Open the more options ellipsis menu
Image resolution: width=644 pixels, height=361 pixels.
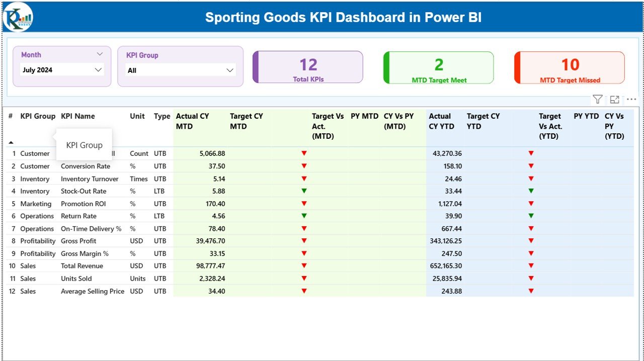631,99
